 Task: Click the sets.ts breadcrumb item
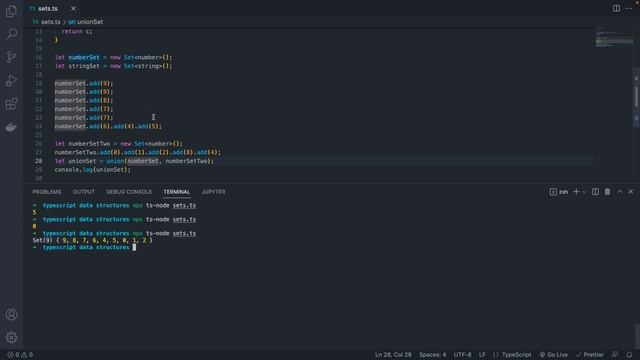(x=50, y=22)
